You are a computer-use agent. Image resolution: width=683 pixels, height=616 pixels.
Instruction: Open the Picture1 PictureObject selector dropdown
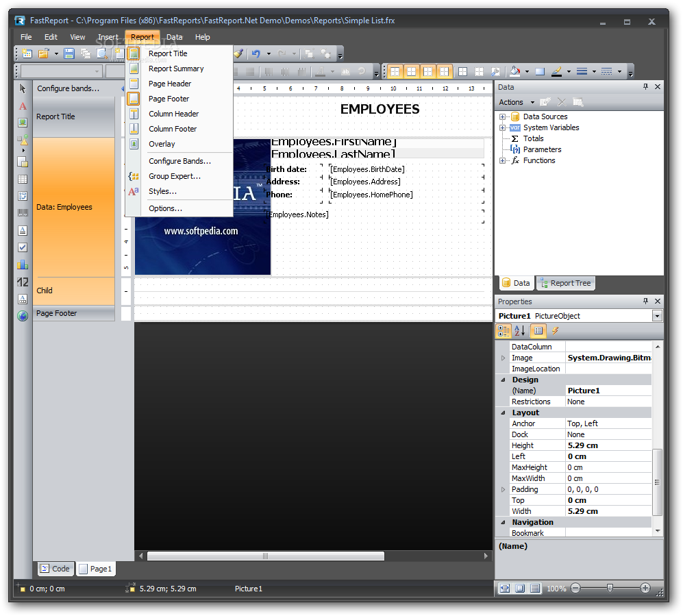coord(657,316)
